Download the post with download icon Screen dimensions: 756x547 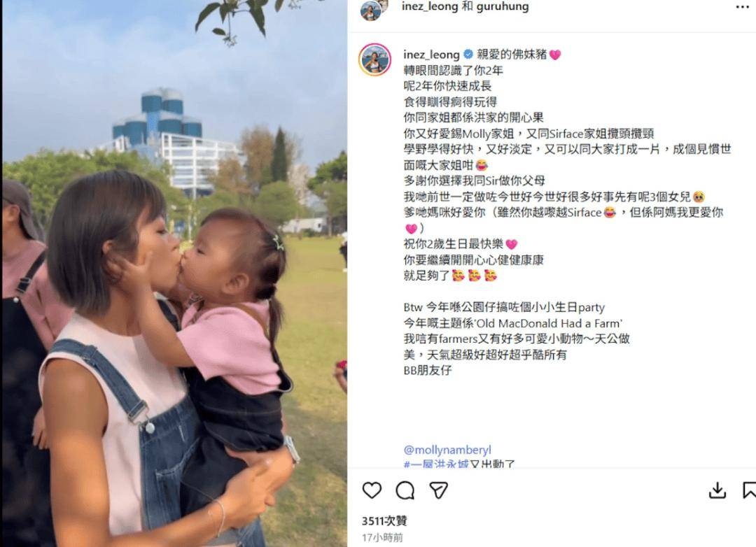[x=717, y=490]
